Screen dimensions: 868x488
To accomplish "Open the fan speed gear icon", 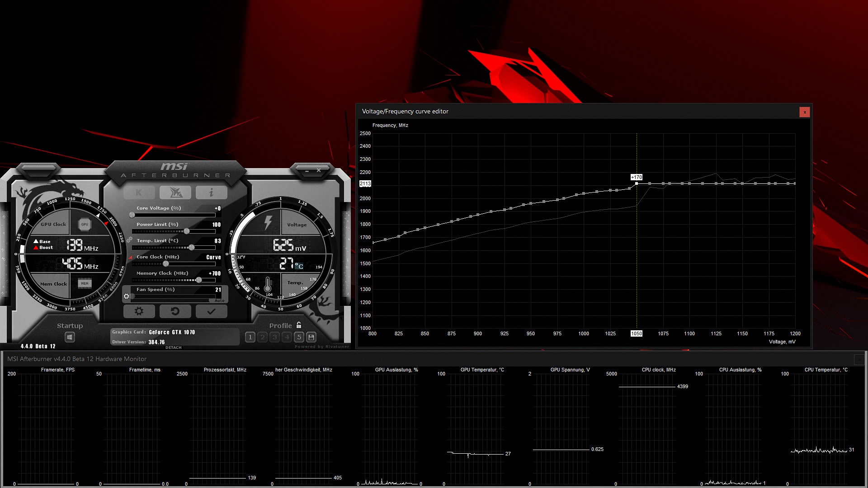I will [127, 296].
